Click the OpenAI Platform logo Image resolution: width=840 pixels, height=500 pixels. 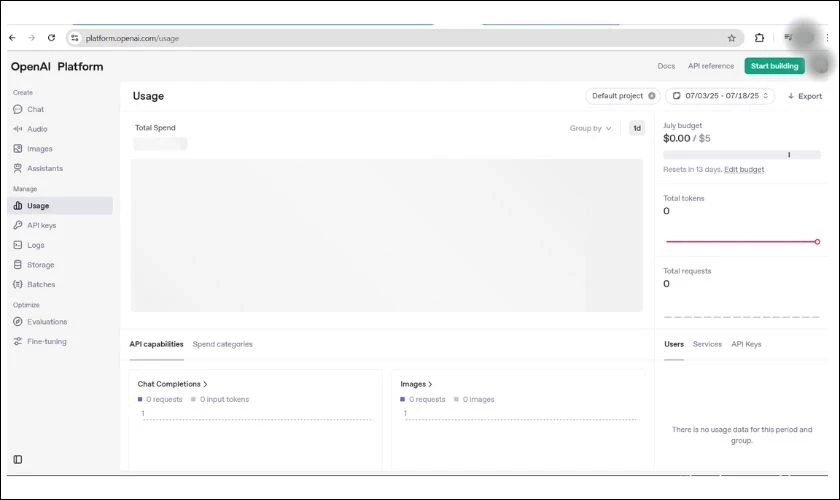click(x=57, y=66)
